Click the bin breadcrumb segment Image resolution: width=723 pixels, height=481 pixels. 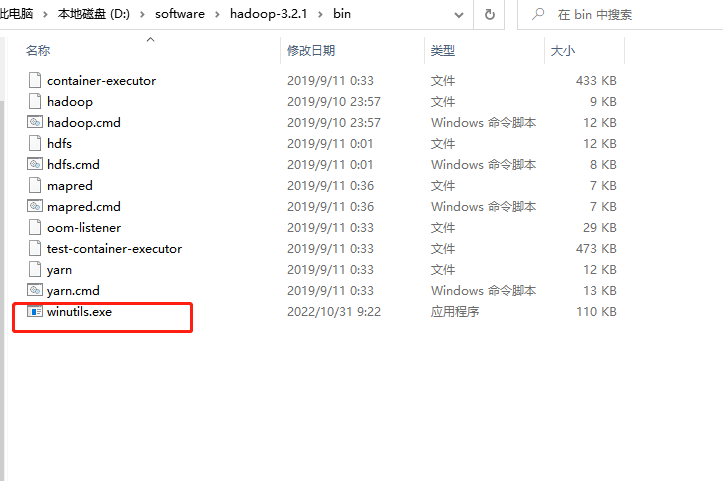[342, 14]
